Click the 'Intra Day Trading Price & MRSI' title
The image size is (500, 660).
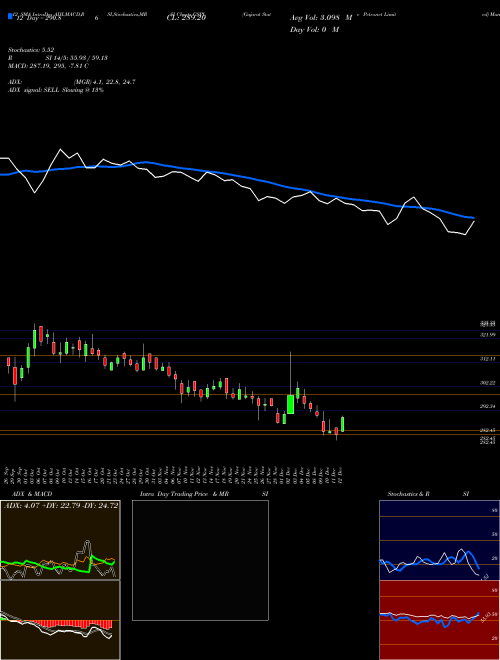(204, 494)
